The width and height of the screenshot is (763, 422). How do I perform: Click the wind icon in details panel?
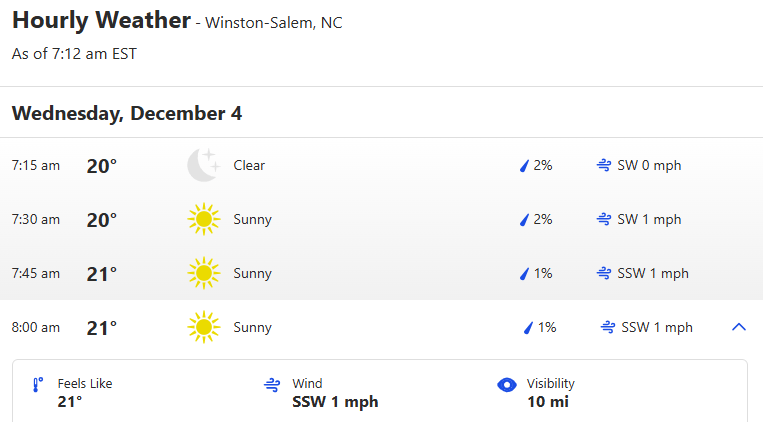coord(271,384)
